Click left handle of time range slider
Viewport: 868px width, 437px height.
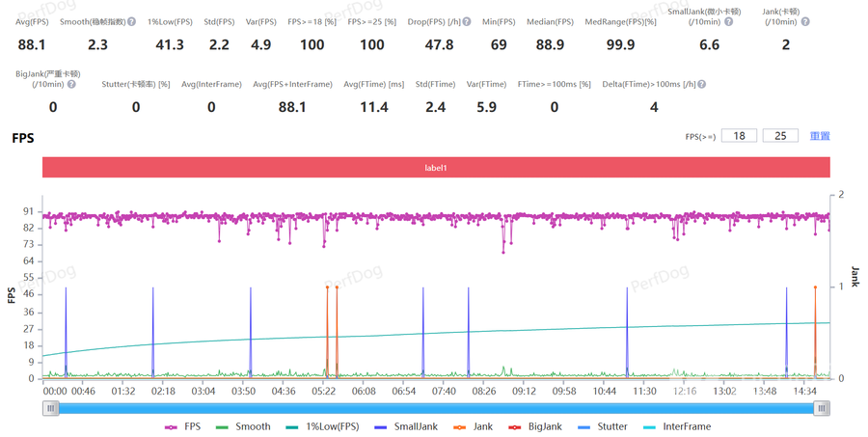(51, 408)
